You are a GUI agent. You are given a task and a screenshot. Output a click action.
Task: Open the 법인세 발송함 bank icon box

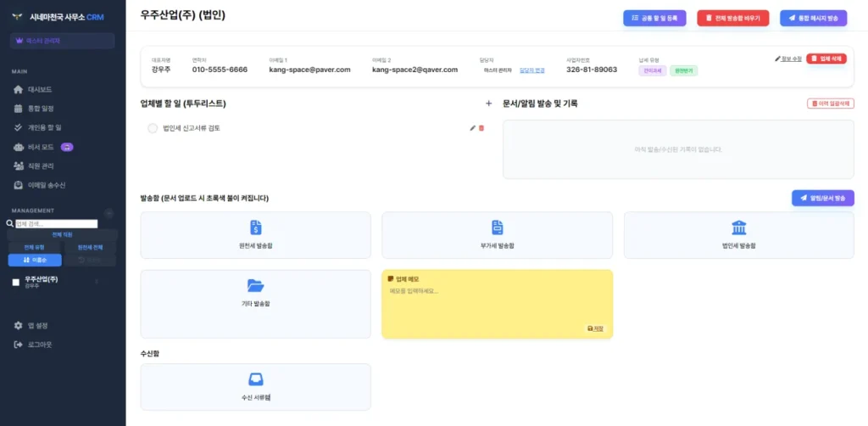click(738, 234)
